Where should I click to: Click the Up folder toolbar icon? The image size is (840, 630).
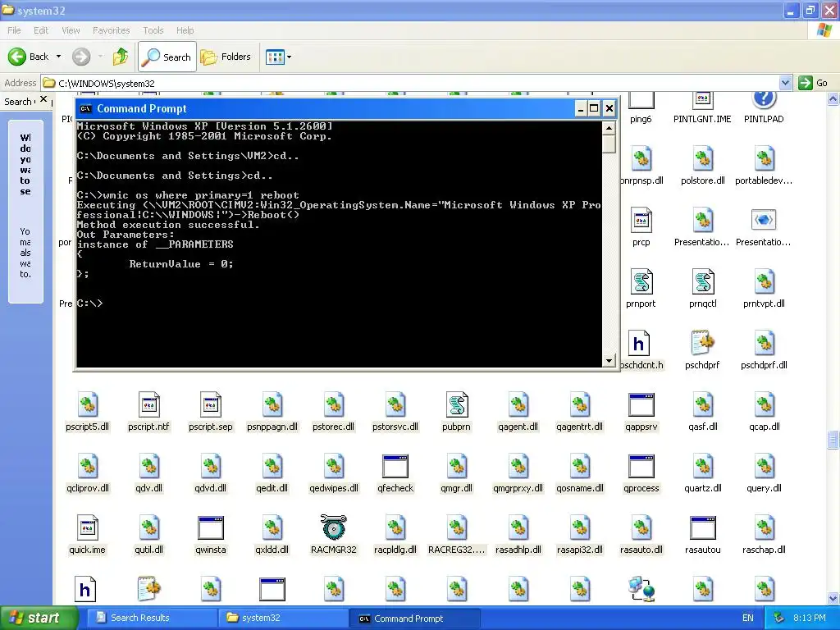coord(121,57)
